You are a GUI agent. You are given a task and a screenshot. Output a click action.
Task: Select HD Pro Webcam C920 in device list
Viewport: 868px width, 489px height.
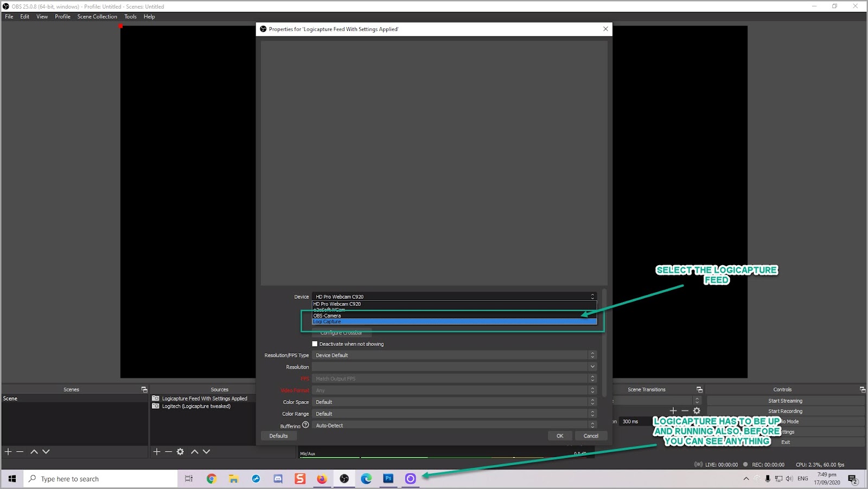click(x=455, y=304)
